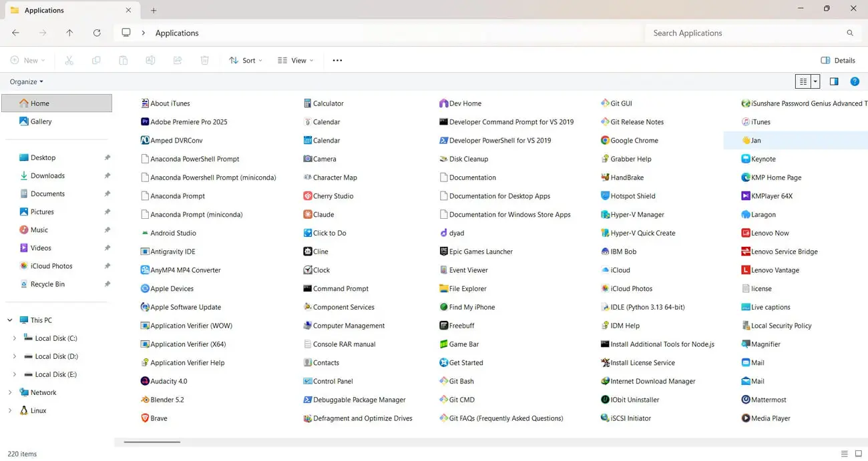Click the Find My iPhone icon
Viewport: 868px width, 461px height.
(x=443, y=308)
